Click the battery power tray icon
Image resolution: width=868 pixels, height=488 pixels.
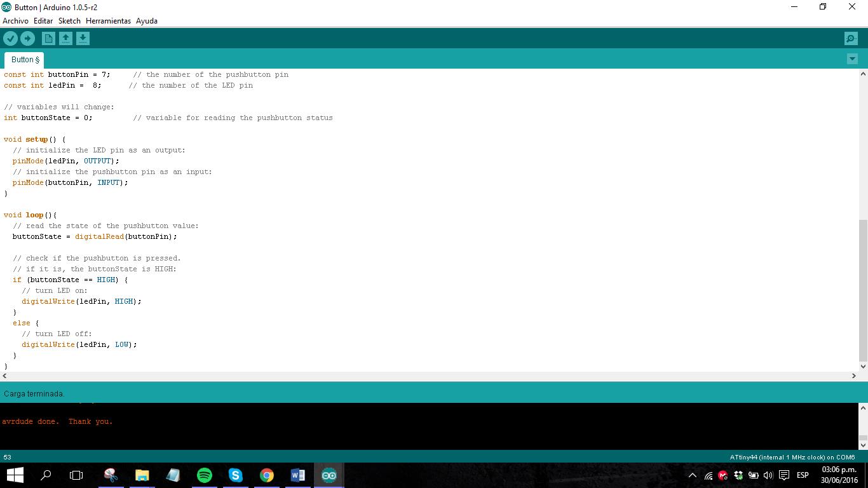pyautogui.click(x=754, y=475)
